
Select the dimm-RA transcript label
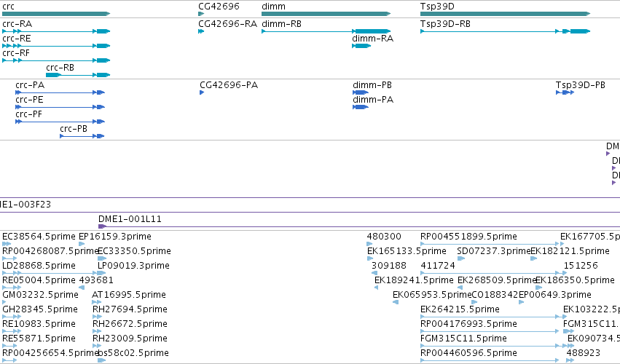point(372,39)
